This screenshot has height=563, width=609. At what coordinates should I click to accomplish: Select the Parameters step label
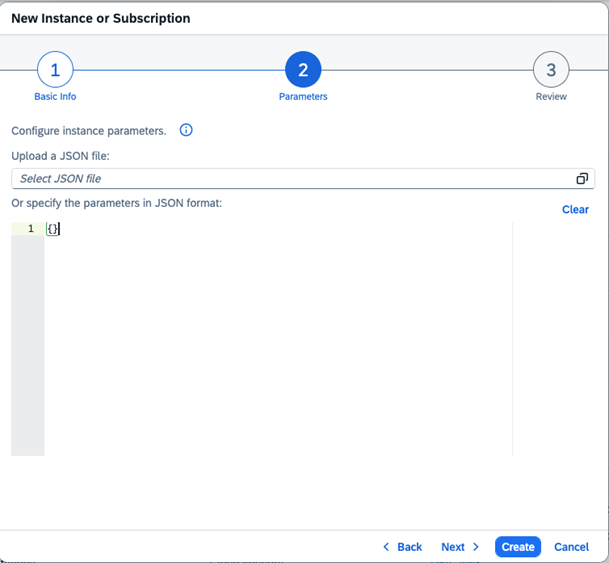(x=303, y=97)
